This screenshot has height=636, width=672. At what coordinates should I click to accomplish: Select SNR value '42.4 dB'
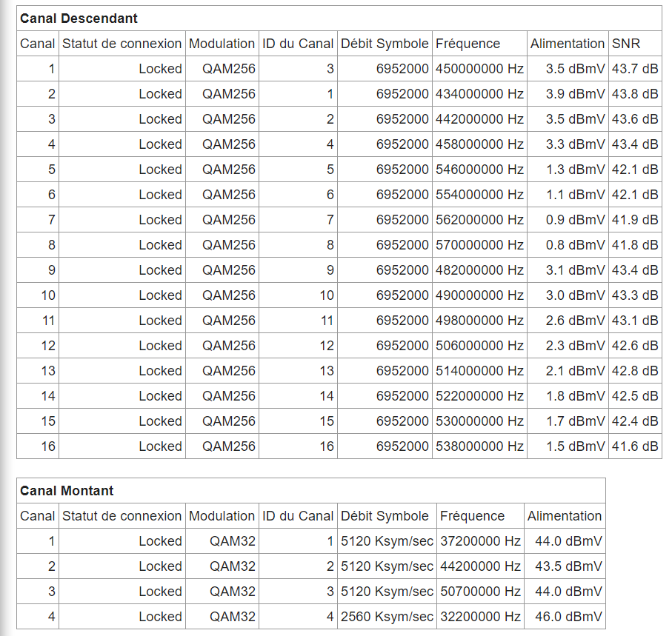635,421
